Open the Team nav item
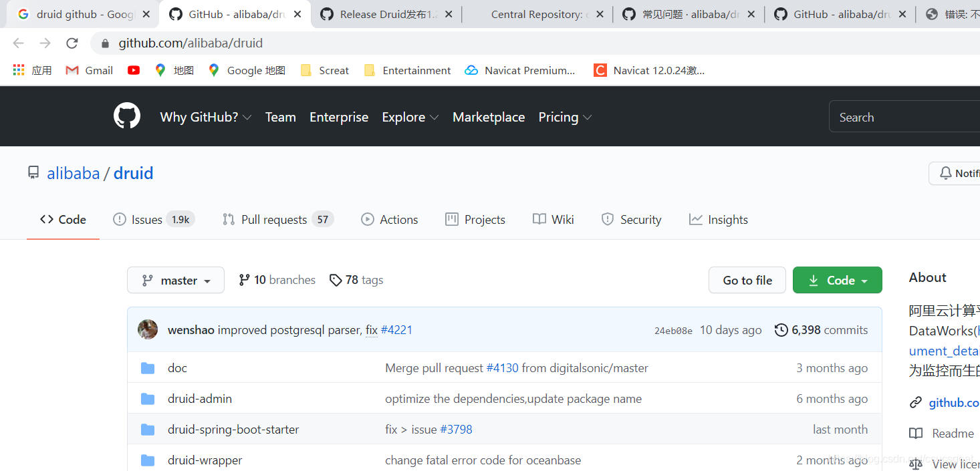 click(281, 117)
